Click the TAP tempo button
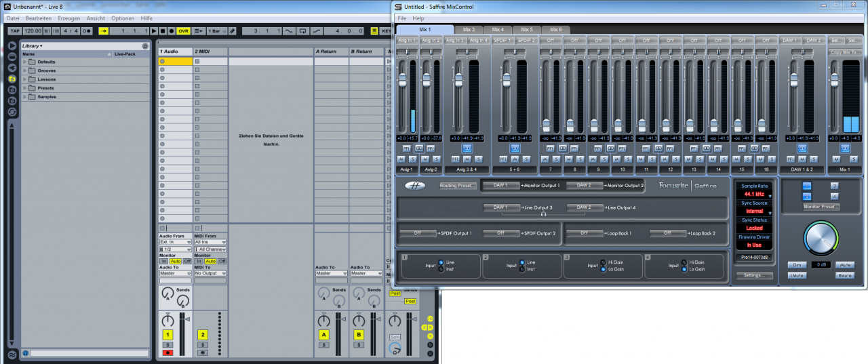 (x=14, y=31)
